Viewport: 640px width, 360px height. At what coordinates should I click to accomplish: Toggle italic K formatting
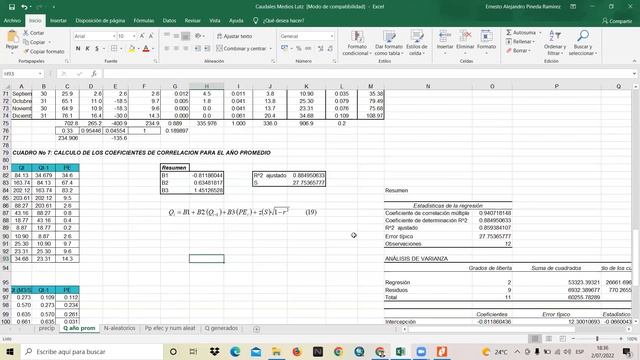pos(87,49)
